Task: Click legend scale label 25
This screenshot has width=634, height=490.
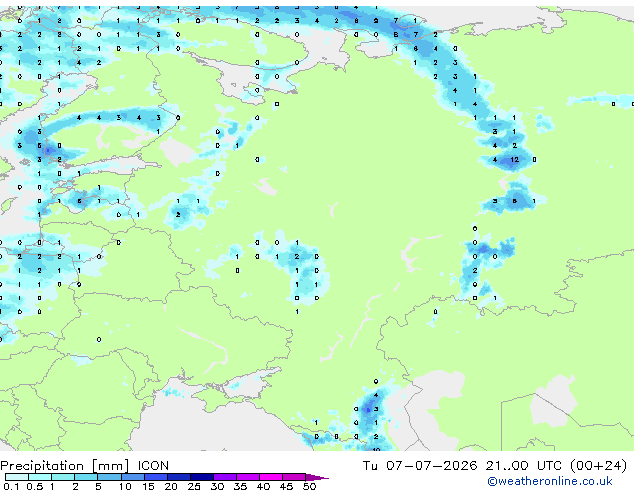Action: point(194,486)
